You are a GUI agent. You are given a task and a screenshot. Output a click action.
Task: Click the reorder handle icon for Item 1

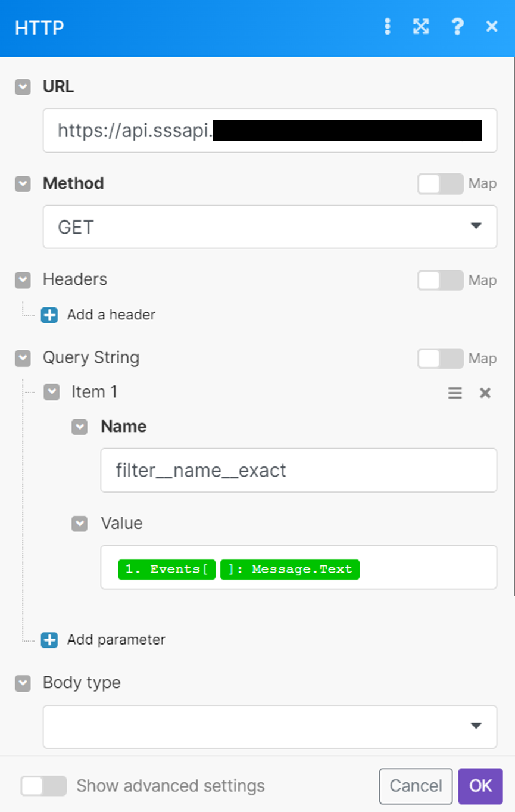455,393
